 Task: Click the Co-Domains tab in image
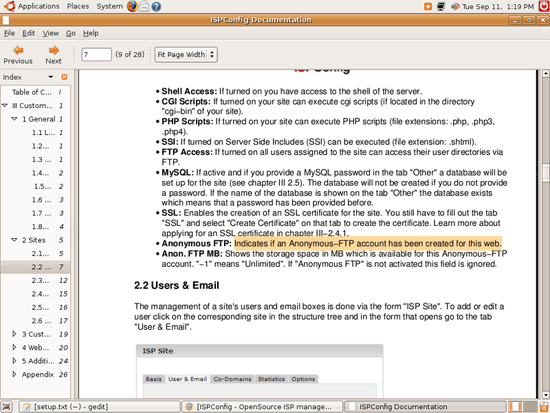pyautogui.click(x=233, y=379)
